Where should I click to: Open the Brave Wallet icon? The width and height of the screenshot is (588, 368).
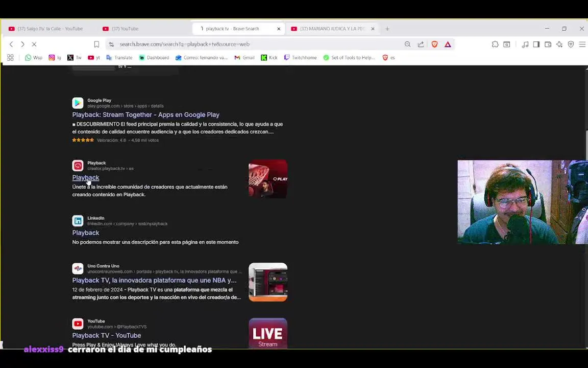pyautogui.click(x=548, y=44)
